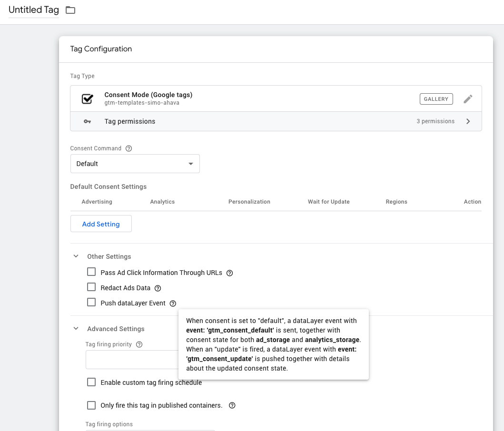The image size is (504, 431).
Task: Click help icon for published containers option
Action: pos(232,406)
